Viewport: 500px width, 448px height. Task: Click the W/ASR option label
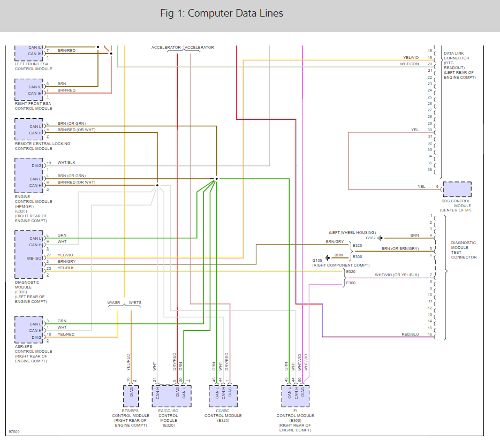click(113, 302)
